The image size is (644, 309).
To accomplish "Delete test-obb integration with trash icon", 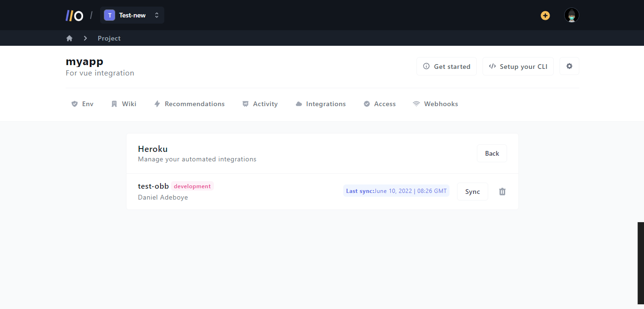I will pos(502,192).
